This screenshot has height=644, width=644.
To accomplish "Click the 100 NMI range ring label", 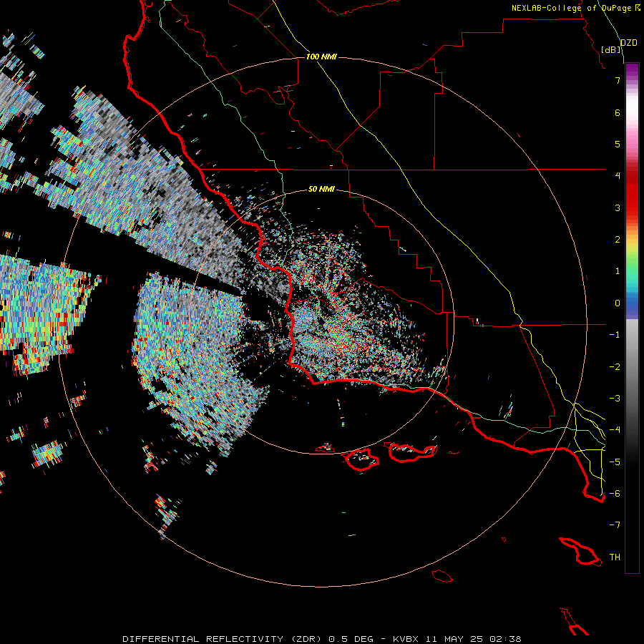I will (321, 57).
